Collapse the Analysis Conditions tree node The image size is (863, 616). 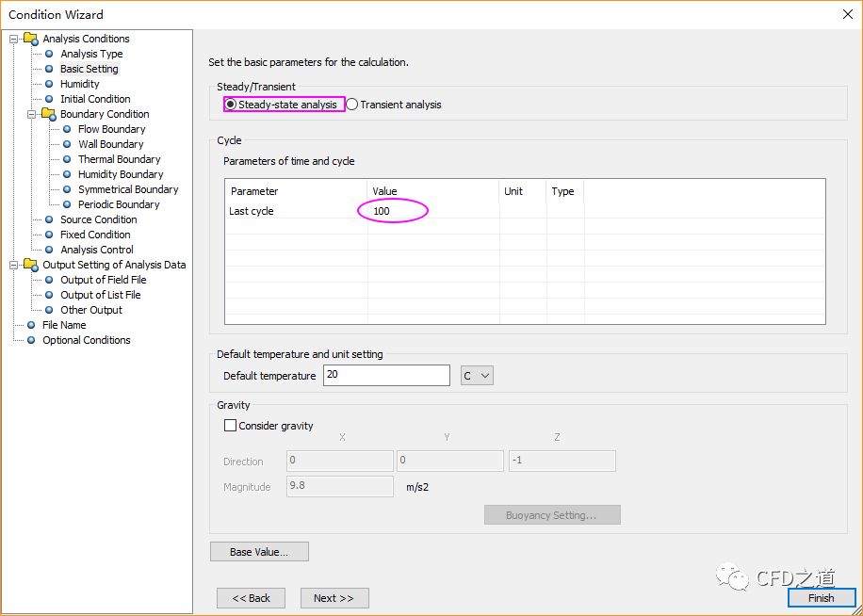pos(14,39)
